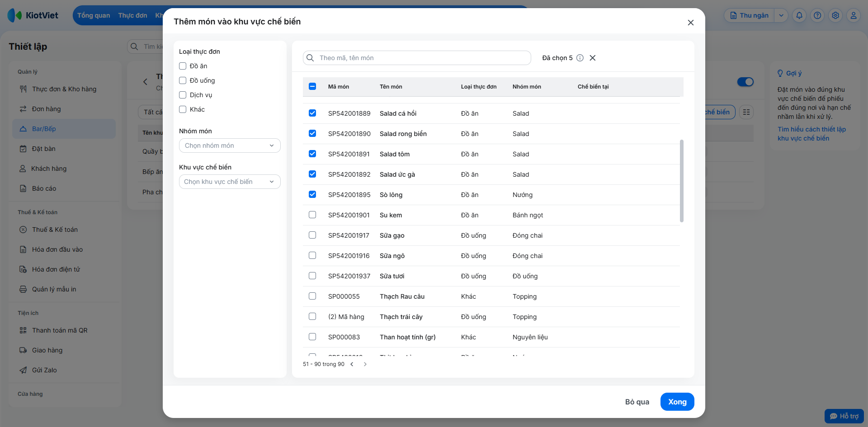Click the Gửi Zalo send icon
This screenshot has height=427, width=868.
point(23,370)
